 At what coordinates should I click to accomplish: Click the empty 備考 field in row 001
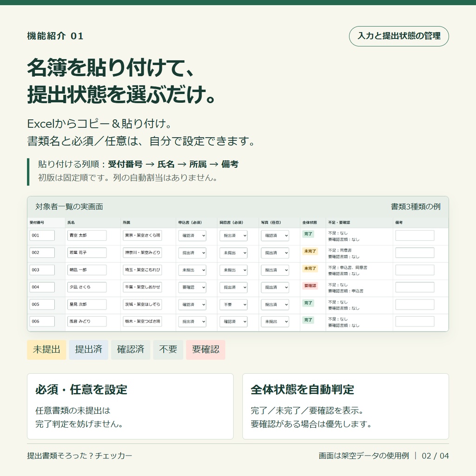415,235
